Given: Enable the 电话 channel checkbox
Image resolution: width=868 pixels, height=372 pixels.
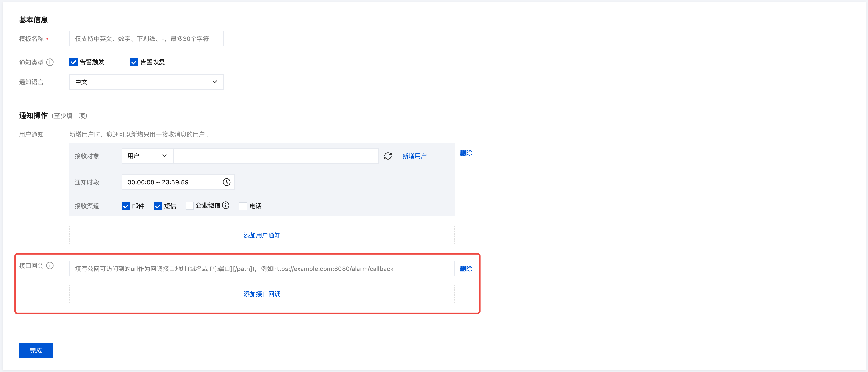Looking at the screenshot, I should [243, 206].
